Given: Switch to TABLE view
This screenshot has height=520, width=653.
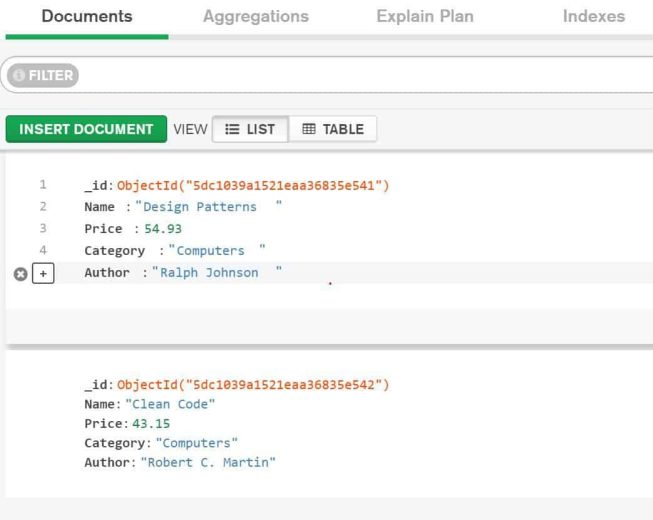Looking at the screenshot, I should click(x=333, y=129).
